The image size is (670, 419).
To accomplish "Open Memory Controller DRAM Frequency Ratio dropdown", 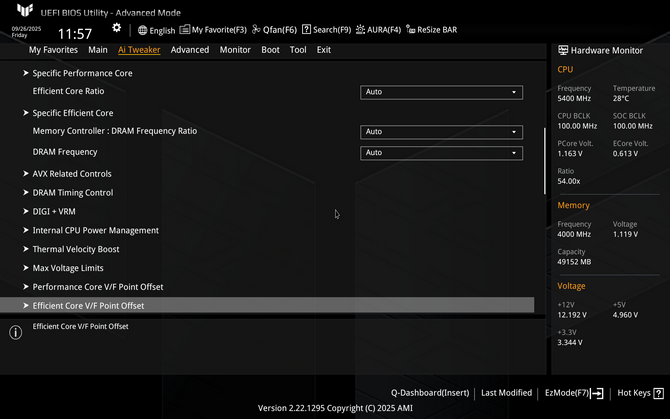I will pyautogui.click(x=441, y=132).
